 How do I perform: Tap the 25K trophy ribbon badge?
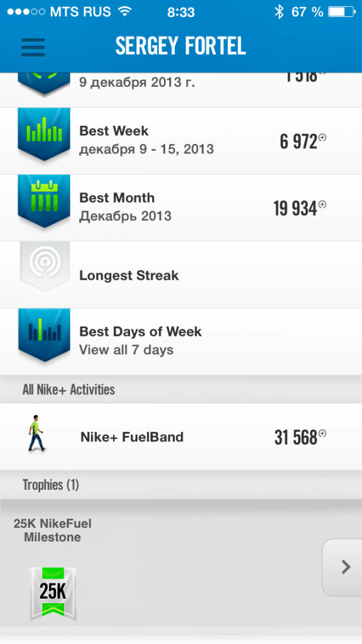pyautogui.click(x=53, y=594)
